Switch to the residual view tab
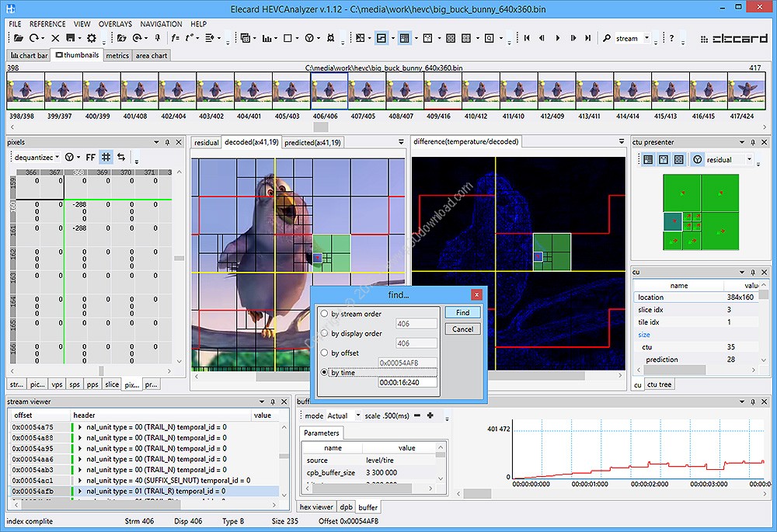777x532 pixels. click(206, 143)
